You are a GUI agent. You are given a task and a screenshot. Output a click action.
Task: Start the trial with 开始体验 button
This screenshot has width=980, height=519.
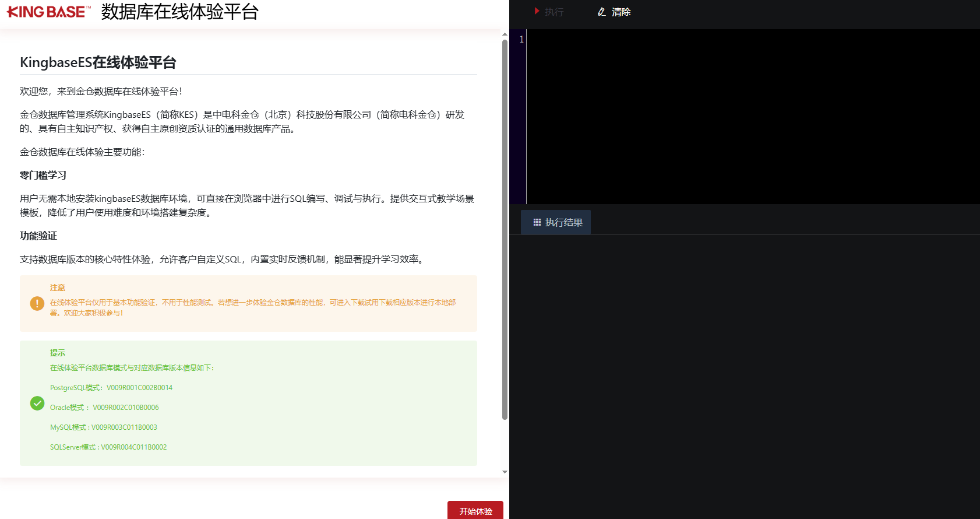[475, 510]
